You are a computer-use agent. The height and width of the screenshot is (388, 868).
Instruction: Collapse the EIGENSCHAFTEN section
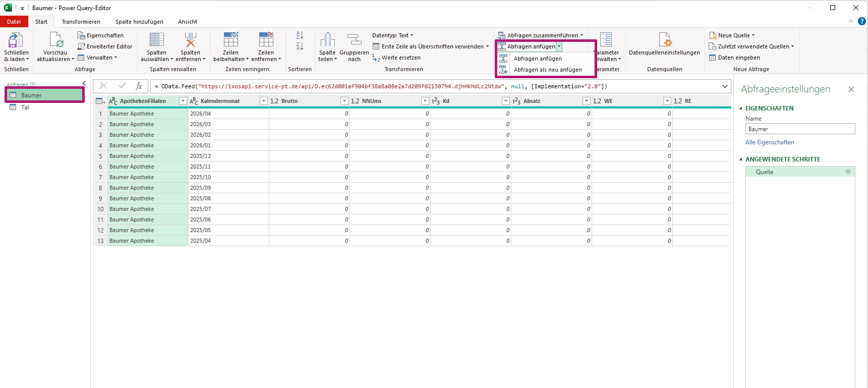coord(741,108)
